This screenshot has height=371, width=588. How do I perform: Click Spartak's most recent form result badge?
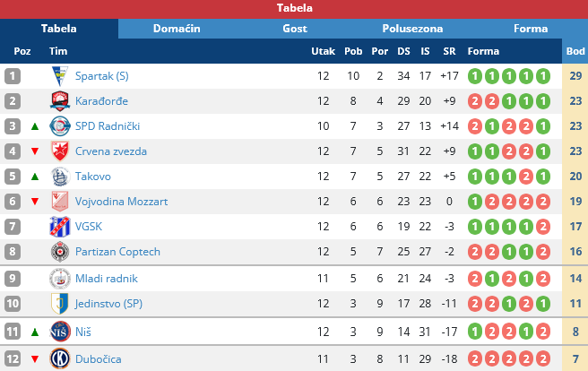[544, 76]
